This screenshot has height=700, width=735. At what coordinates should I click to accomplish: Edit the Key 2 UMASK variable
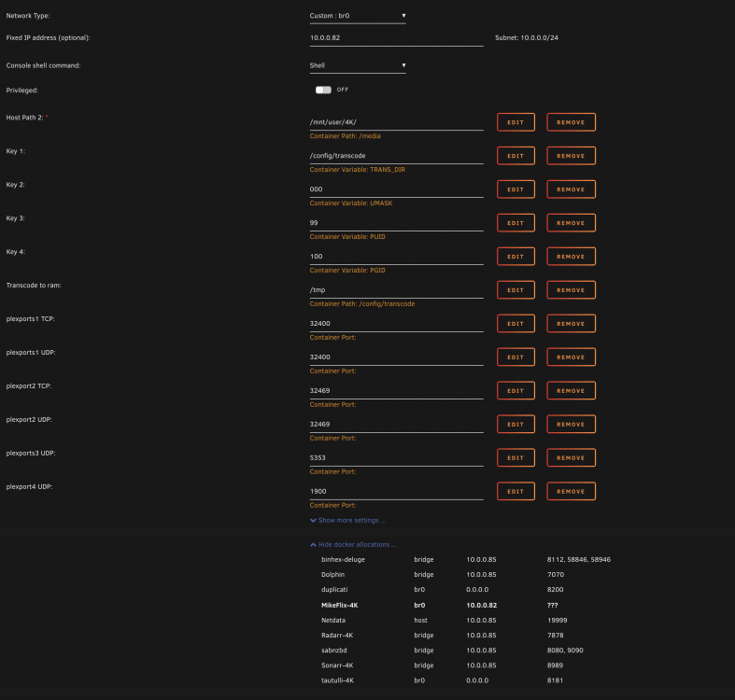pyautogui.click(x=516, y=189)
